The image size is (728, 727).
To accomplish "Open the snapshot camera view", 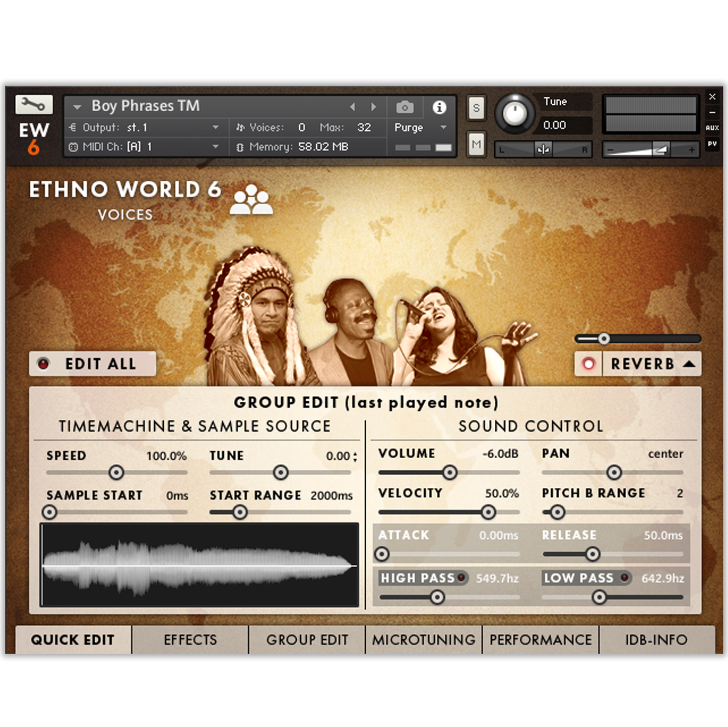I will pyautogui.click(x=404, y=107).
